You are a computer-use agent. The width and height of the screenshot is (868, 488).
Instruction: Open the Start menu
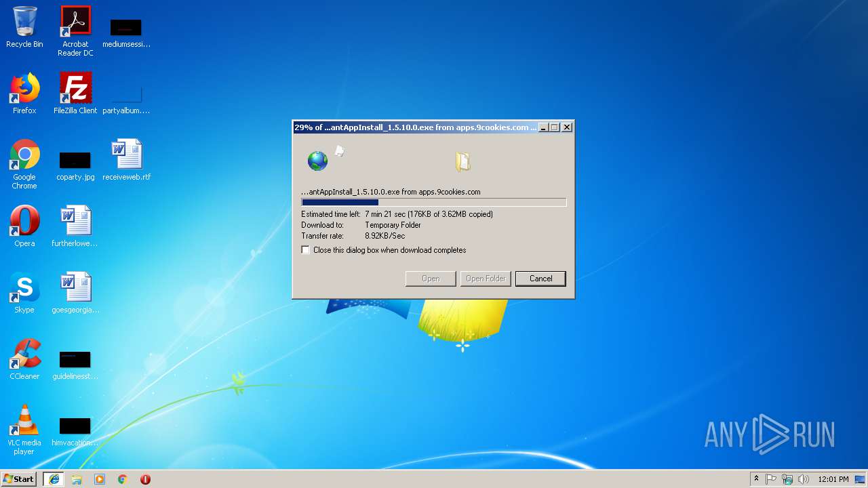click(x=19, y=479)
